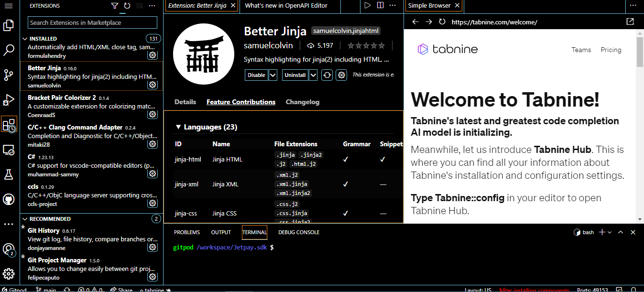Open the PROBLEMS panel tab
The image size is (644, 292).
click(x=187, y=232)
